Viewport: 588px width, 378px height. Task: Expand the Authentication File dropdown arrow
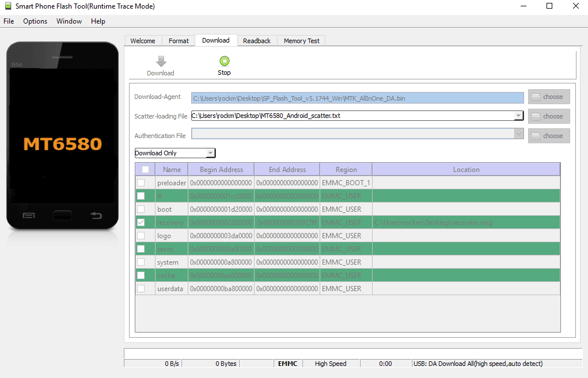519,133
